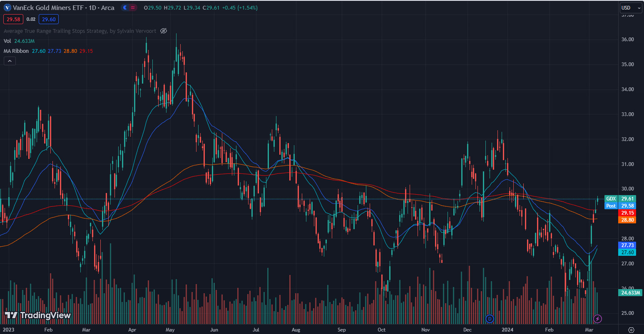The height and width of the screenshot is (334, 644).
Task: Click the dividend 'D' marker icon
Action: (x=490, y=319)
